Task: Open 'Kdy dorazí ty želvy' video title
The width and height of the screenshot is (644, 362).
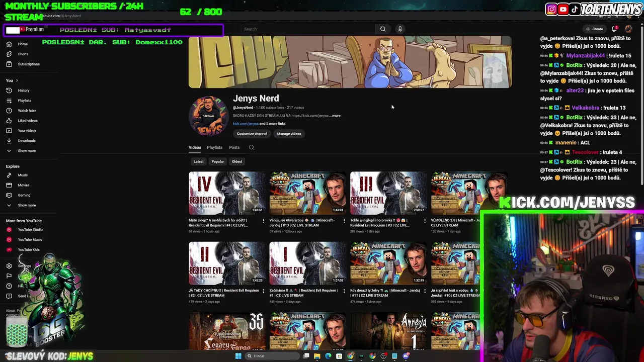Action: click(384, 293)
